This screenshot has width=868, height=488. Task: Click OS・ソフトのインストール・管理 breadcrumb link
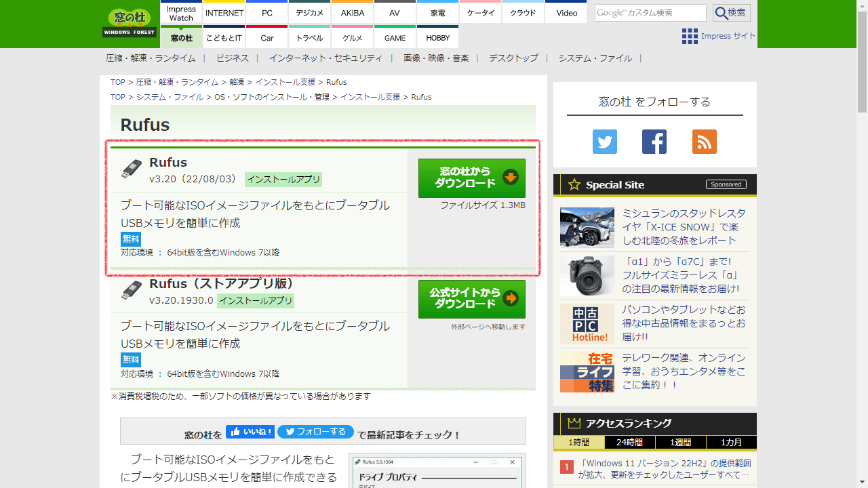(272, 97)
